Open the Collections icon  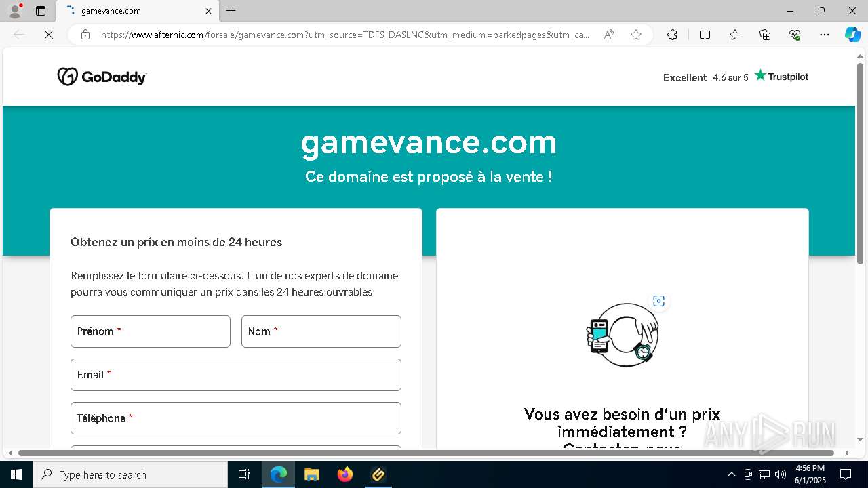point(765,35)
